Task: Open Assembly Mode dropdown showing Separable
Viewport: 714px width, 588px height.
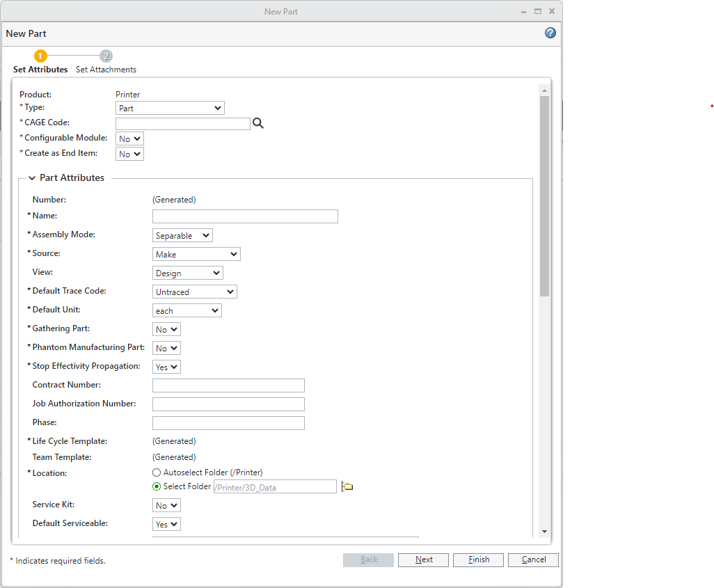Action: tap(182, 235)
